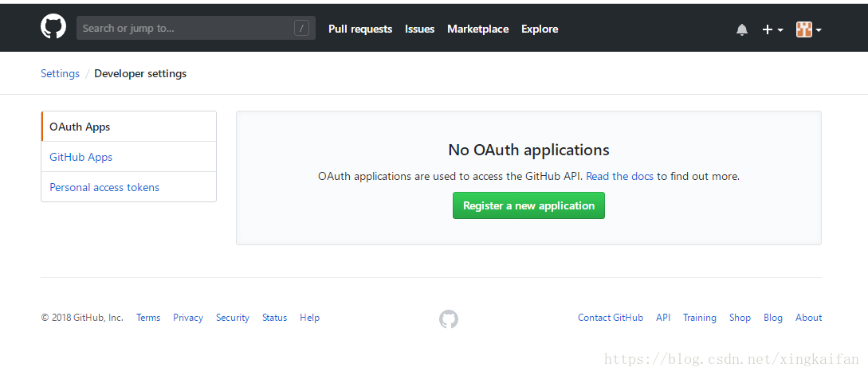Go to Pull requests
This screenshot has height=375, width=868.
(x=360, y=29)
